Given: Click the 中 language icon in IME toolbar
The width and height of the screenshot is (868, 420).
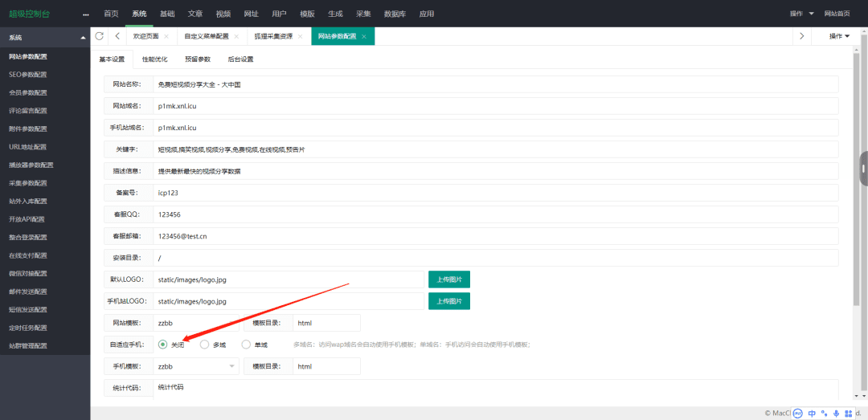Looking at the screenshot, I should (812, 413).
